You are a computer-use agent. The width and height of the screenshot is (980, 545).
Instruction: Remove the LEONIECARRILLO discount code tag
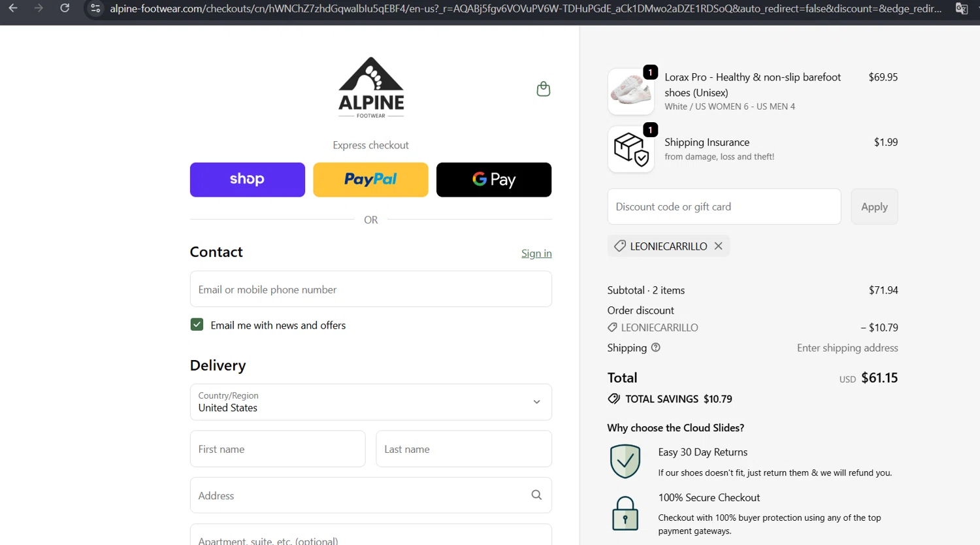pos(718,246)
